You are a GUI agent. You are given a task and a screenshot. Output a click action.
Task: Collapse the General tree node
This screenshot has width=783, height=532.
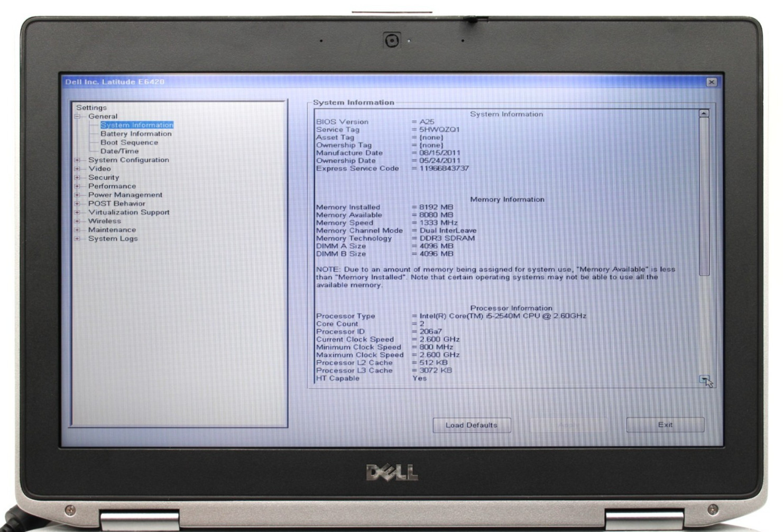coord(77,116)
